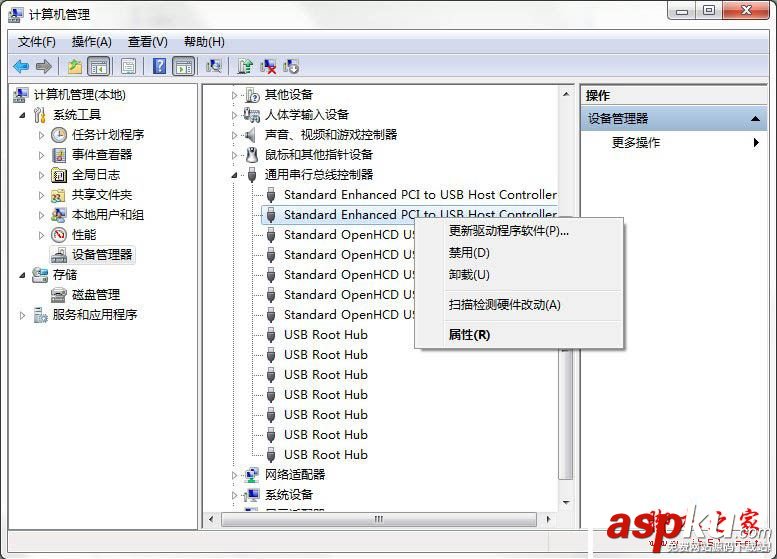Select the 事件查看器 icon
Image resolution: width=777 pixels, height=559 pixels.
(x=59, y=155)
